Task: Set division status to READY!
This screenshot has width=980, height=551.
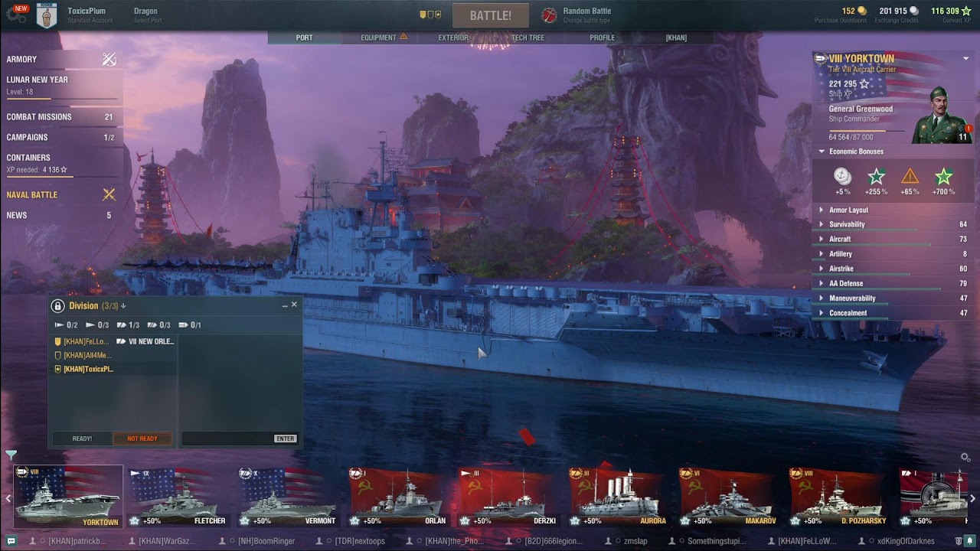Action: [82, 439]
